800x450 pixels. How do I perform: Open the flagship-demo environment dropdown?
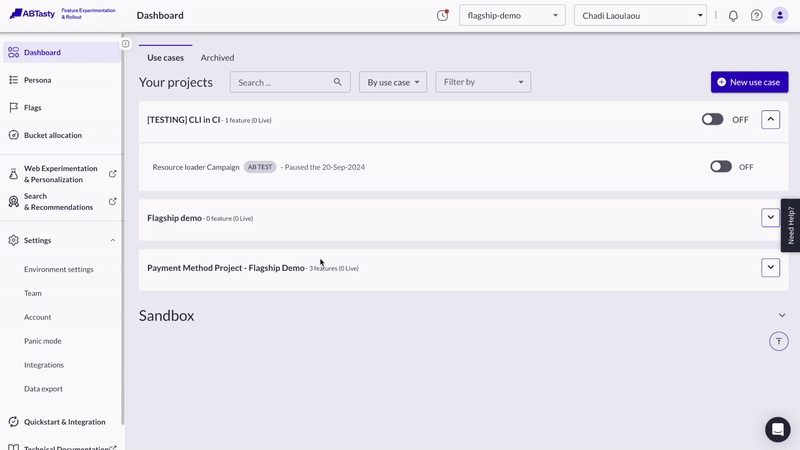pyautogui.click(x=512, y=16)
